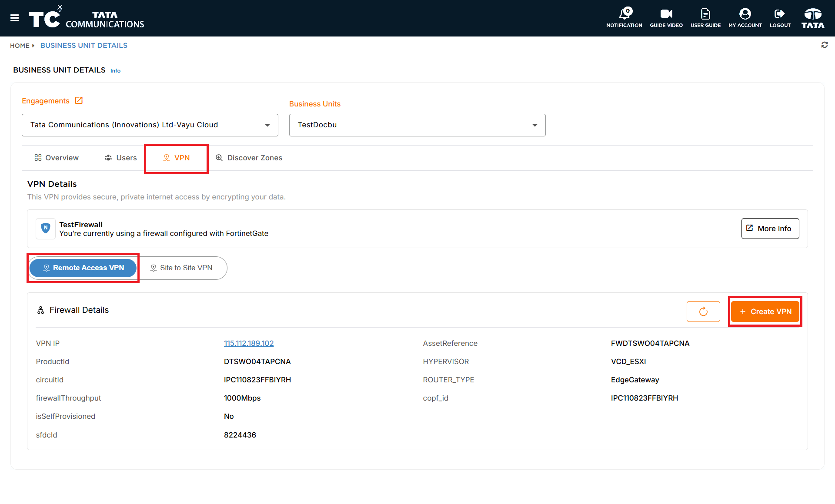Click AssetReference value FWDTSWO04TAPCNA
835x504 pixels.
(650, 343)
